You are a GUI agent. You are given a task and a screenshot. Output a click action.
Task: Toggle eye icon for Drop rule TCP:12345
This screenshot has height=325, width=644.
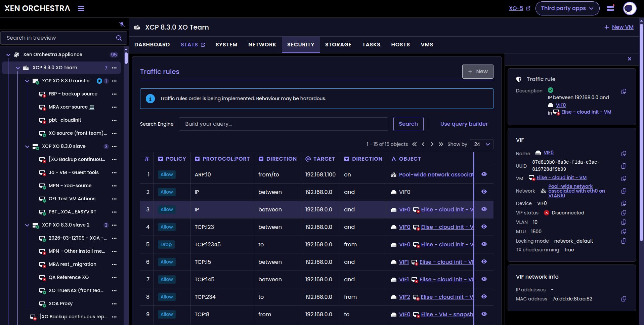point(484,244)
